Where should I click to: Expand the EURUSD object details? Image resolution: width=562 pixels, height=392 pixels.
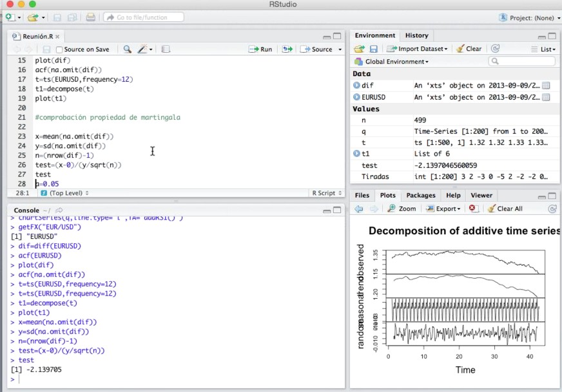356,97
